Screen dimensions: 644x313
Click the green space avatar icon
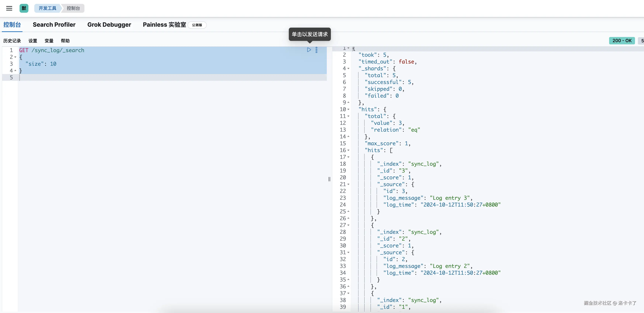pos(24,8)
